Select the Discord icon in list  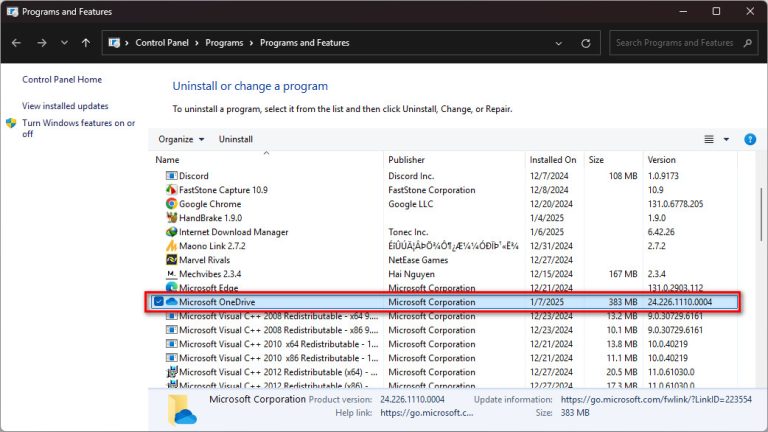click(x=171, y=176)
